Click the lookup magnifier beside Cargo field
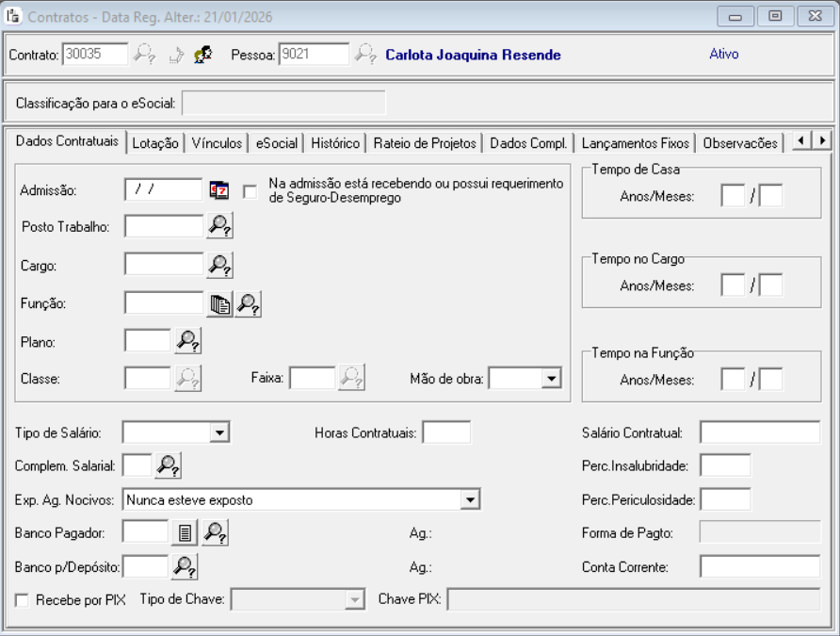Viewport: 840px width, 636px height. click(x=219, y=266)
